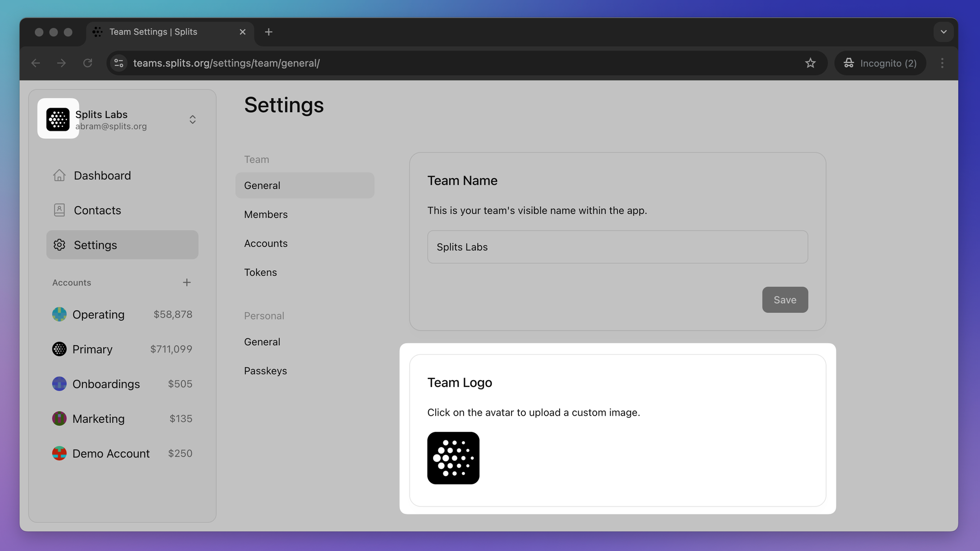Open Members settings section
The image size is (980, 551).
[x=266, y=215]
